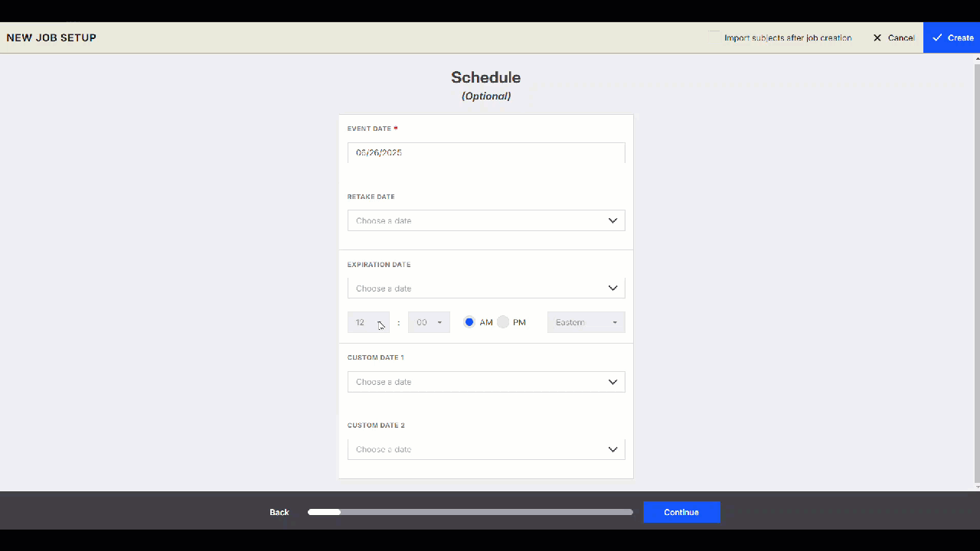Click the Custom Date 1 chevron arrow
Viewport: 980px width, 551px height.
(612, 382)
